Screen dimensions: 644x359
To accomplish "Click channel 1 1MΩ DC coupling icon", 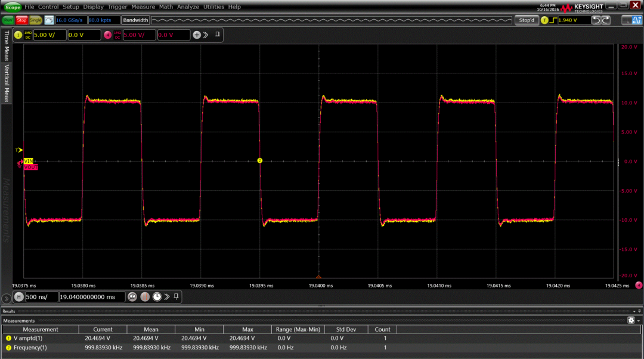I will 28,35.
